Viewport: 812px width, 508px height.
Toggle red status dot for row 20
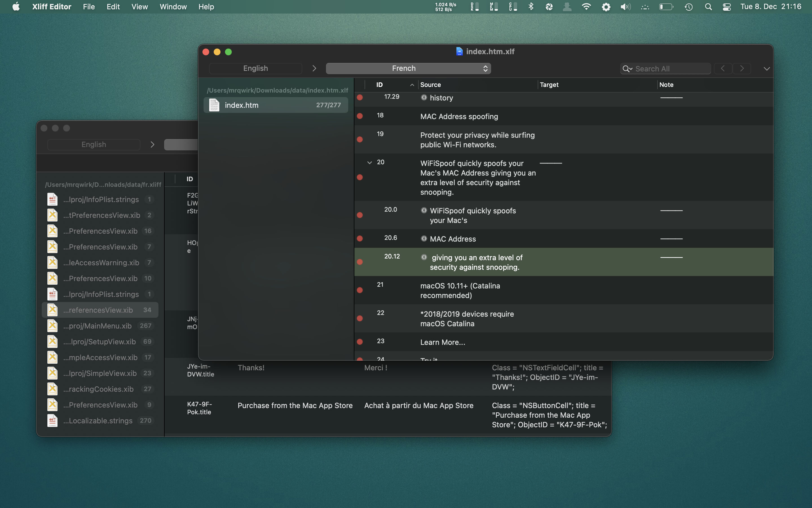[360, 178]
